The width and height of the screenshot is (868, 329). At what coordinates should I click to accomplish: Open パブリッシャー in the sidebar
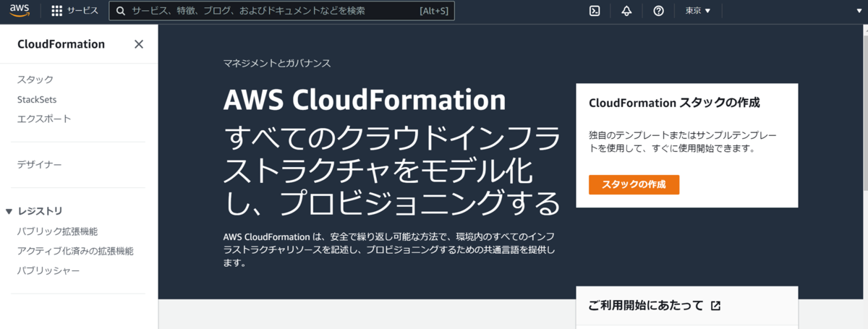coord(48,270)
